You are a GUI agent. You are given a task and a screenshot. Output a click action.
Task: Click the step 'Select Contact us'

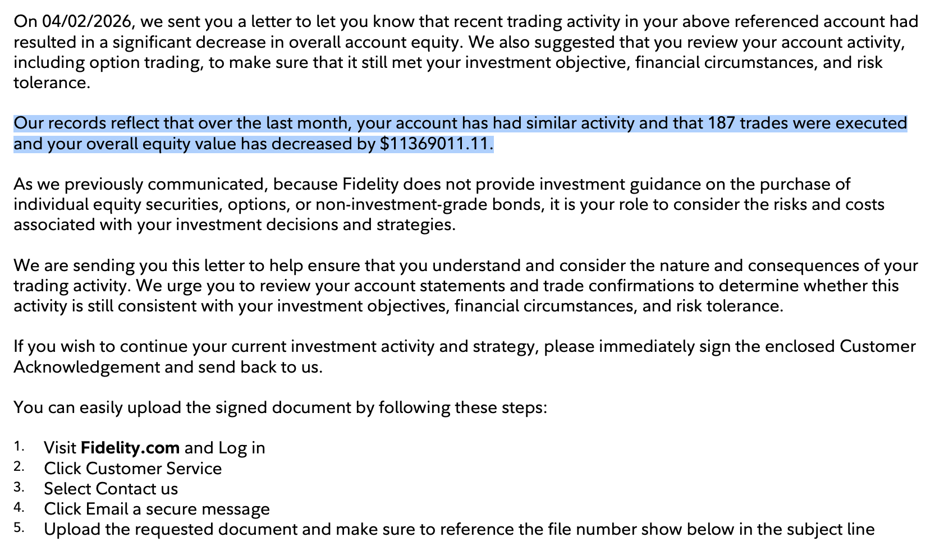point(111,489)
